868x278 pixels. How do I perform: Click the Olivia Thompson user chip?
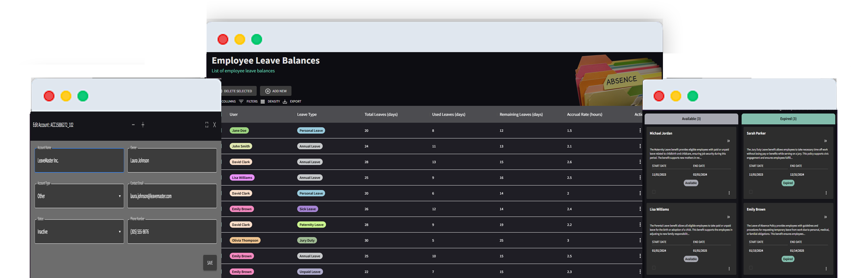pos(245,241)
